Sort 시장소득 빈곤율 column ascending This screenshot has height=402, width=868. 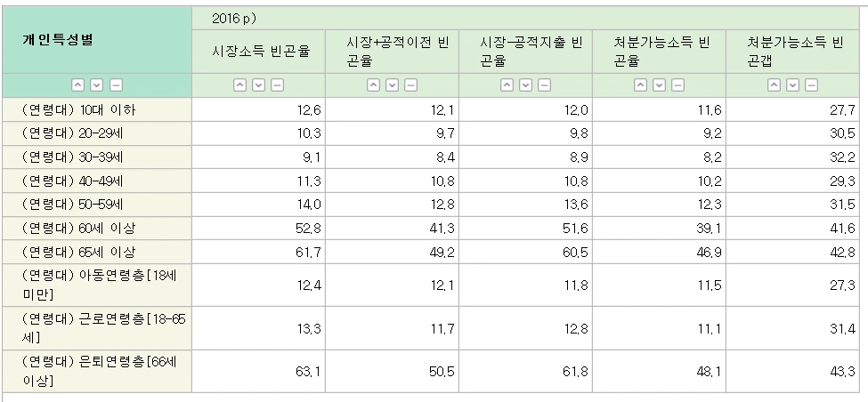tap(239, 85)
